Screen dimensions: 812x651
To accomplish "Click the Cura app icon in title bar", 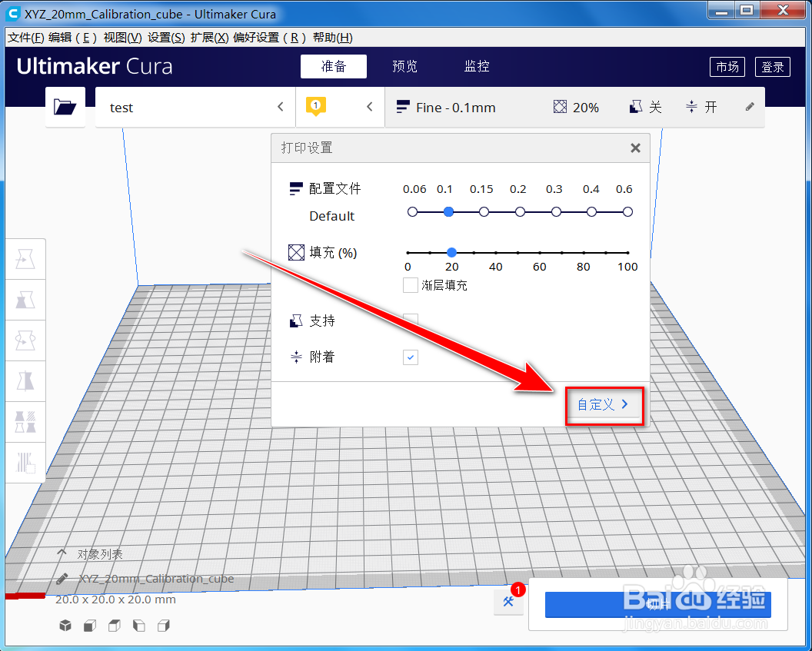I will tap(13, 14).
